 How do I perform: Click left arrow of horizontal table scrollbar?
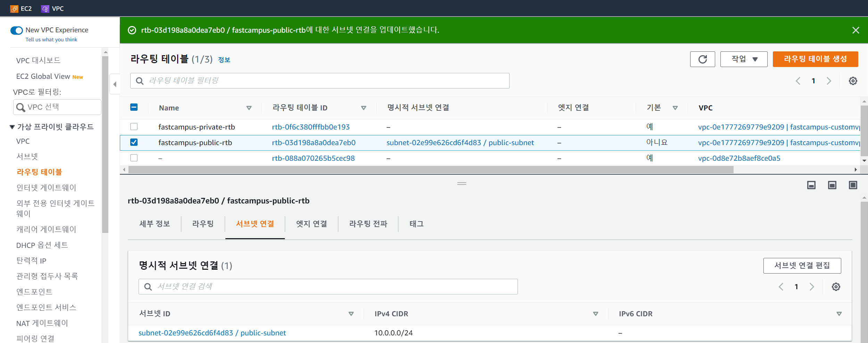(x=124, y=170)
